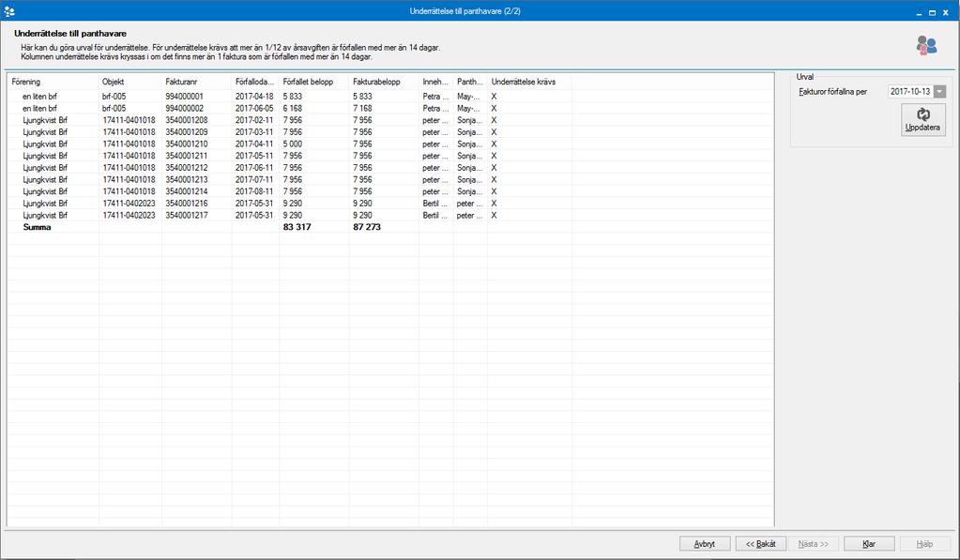Select invoice number 3540001208
Viewport: 960px width, 560px height.
coord(187,120)
